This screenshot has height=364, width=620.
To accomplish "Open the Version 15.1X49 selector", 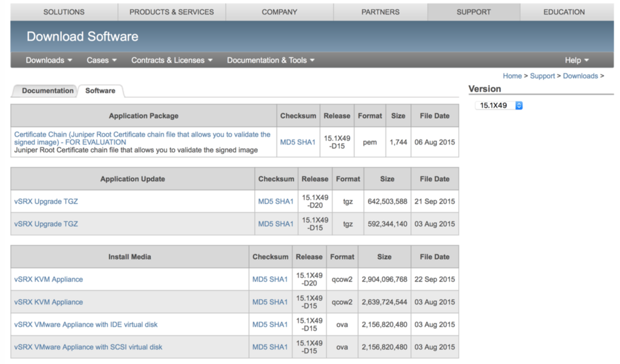I will [x=499, y=105].
